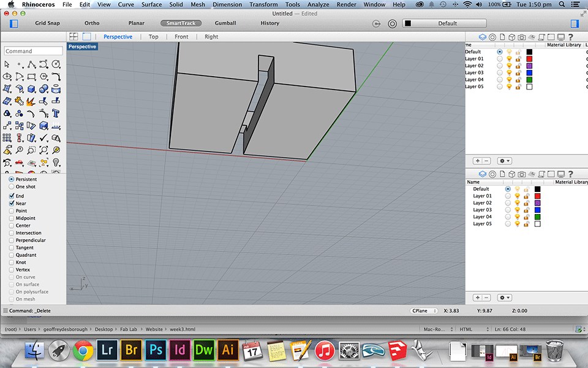Enable the Midpoint object snap

tap(12, 218)
